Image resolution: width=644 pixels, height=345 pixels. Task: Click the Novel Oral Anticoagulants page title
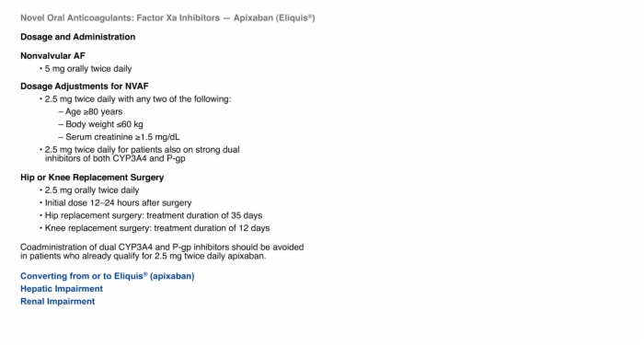(x=167, y=18)
